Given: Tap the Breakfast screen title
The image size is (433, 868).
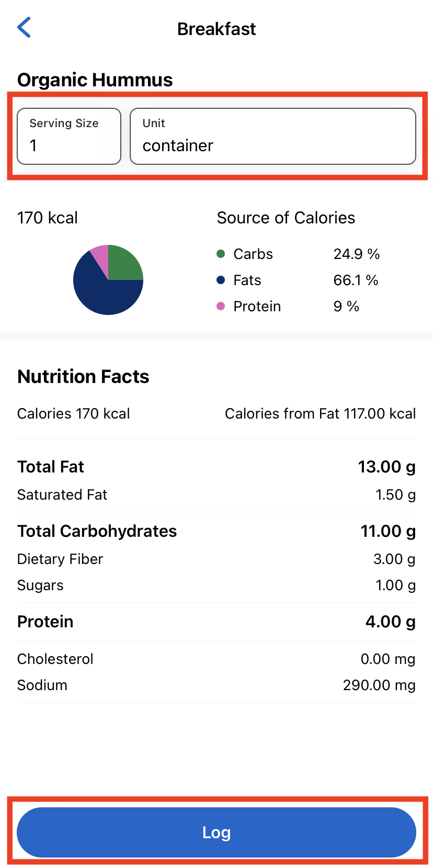Looking at the screenshot, I should click(216, 29).
